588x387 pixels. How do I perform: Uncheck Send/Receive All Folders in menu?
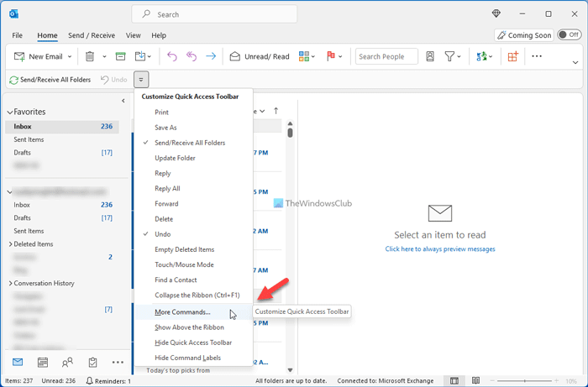pyautogui.click(x=190, y=143)
